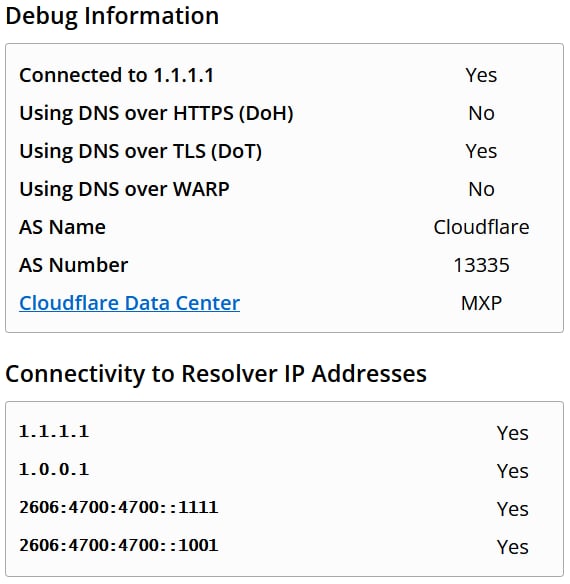Select the Yes value for DNS over TLS
570x584 pixels.
coord(481,151)
